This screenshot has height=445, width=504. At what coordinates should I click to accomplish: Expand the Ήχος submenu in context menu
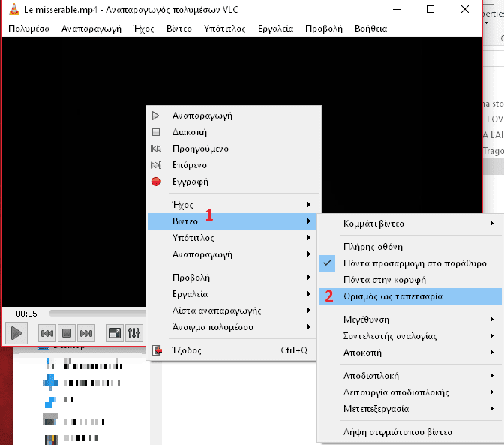pyautogui.click(x=232, y=205)
